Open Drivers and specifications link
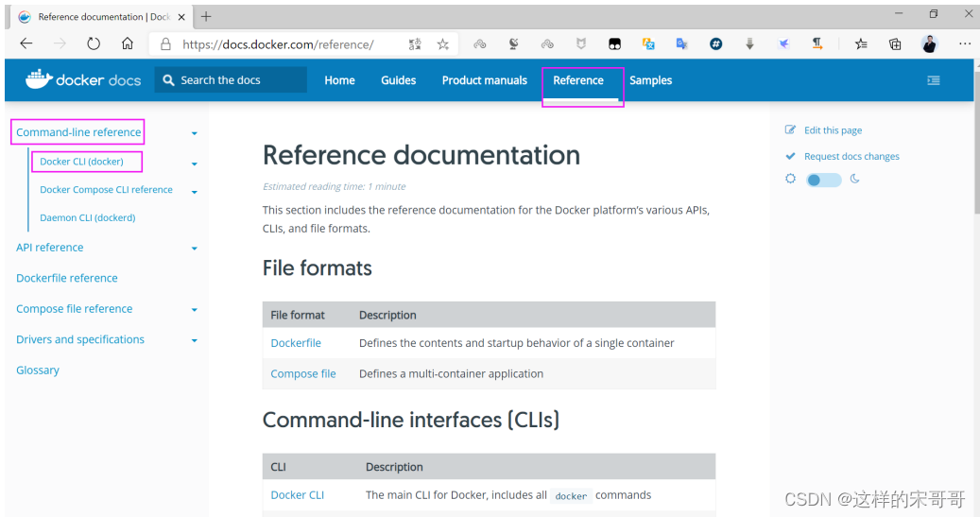 80,338
